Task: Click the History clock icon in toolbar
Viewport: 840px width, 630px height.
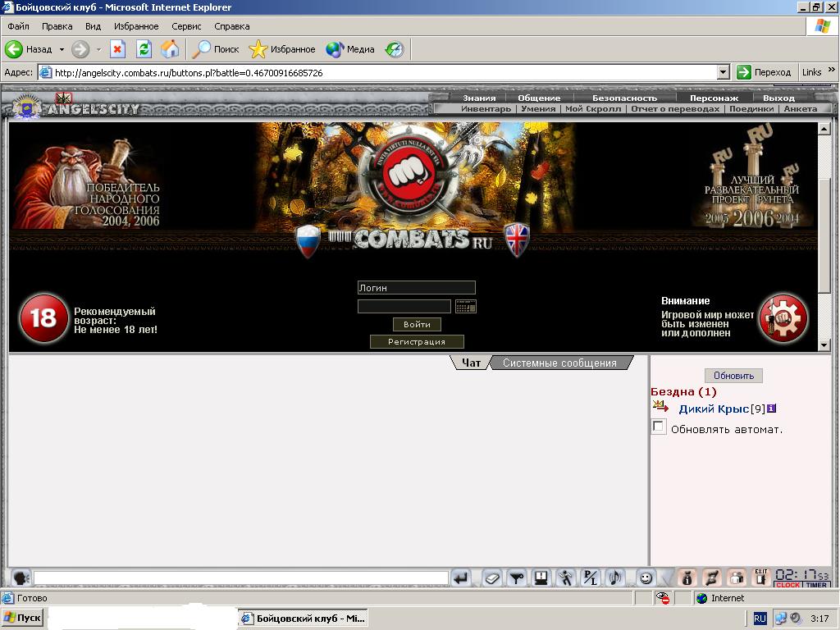Action: [x=395, y=49]
